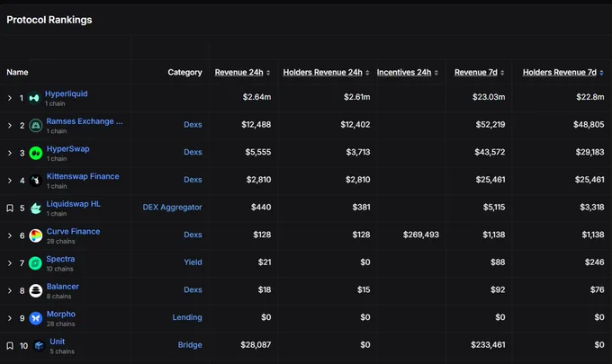This screenshot has width=612, height=364.
Task: Open the Curve Finance protocol link
Action: pos(74,232)
